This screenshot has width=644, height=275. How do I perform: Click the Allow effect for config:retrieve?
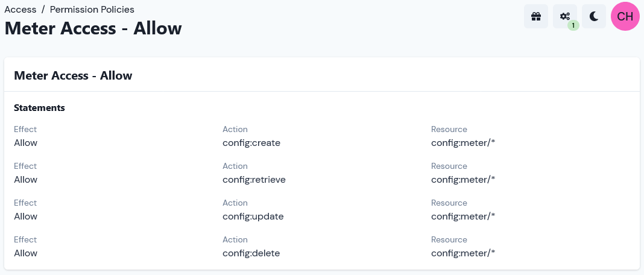click(25, 180)
